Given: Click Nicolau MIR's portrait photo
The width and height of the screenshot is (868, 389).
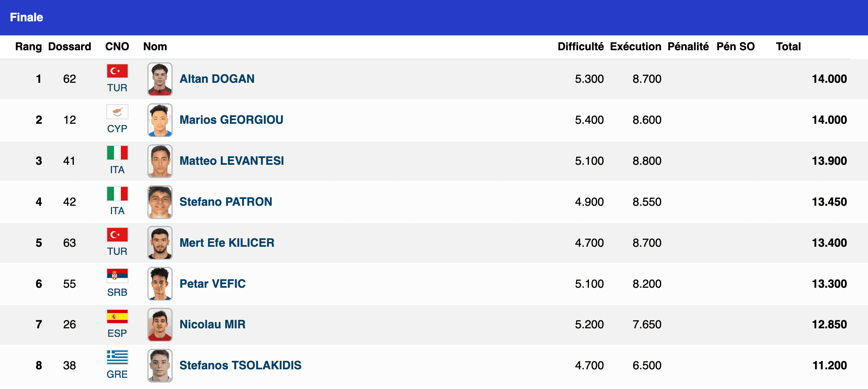Looking at the screenshot, I should 160,325.
